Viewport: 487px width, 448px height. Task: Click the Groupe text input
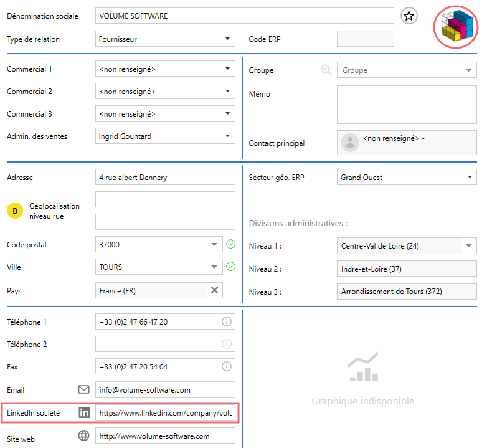[399, 70]
